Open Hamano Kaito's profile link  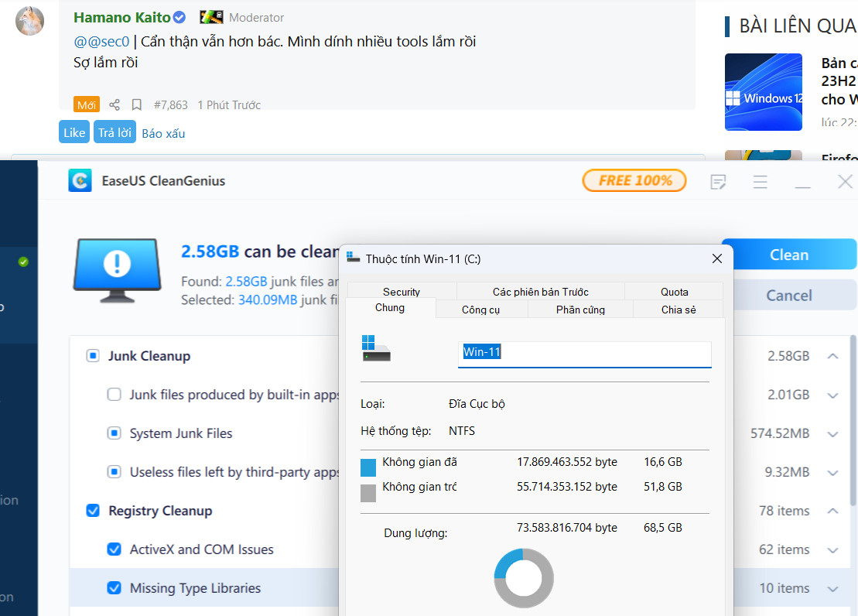tap(122, 18)
